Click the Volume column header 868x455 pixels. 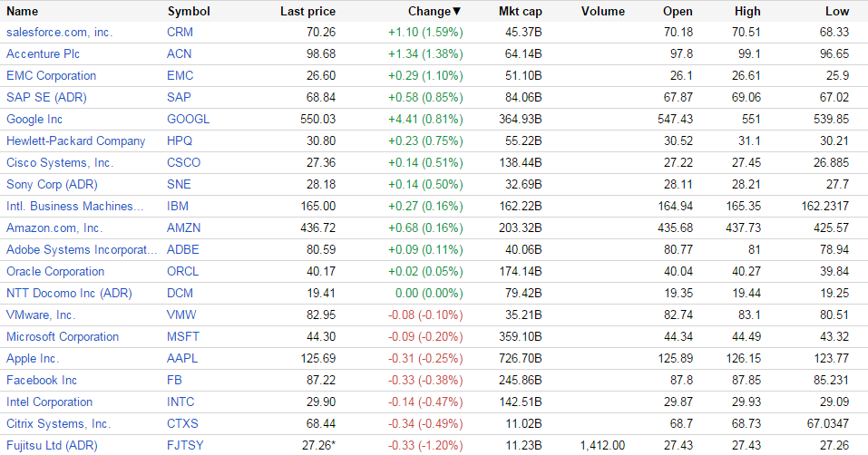pyautogui.click(x=603, y=12)
